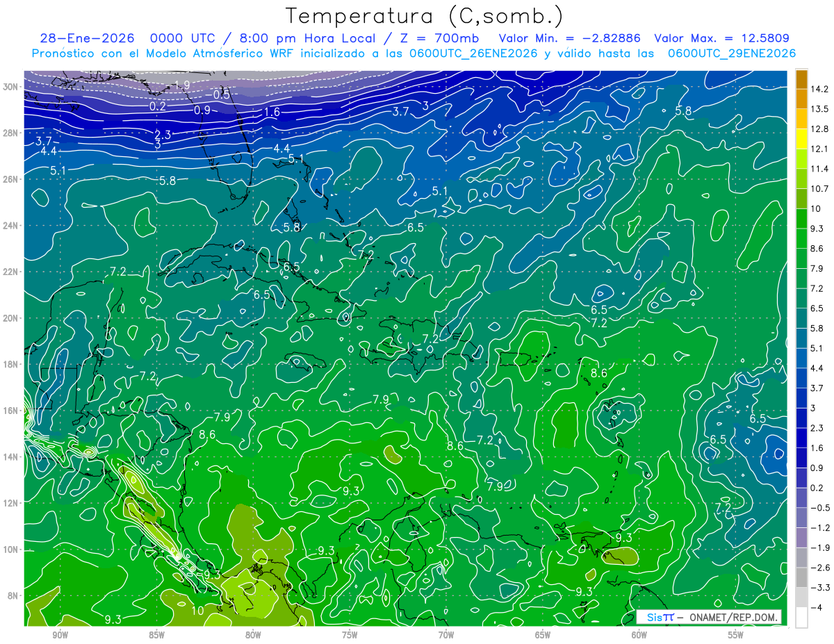Screen dimensions: 834x644
Task: Click the green legend swatch between 9.3 and 8.6
Action: tap(801, 238)
